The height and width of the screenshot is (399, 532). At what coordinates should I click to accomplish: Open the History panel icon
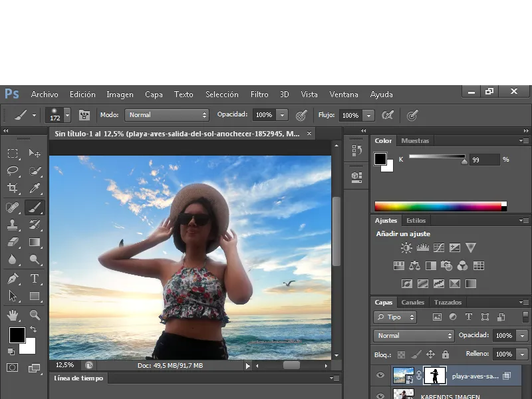click(356, 150)
